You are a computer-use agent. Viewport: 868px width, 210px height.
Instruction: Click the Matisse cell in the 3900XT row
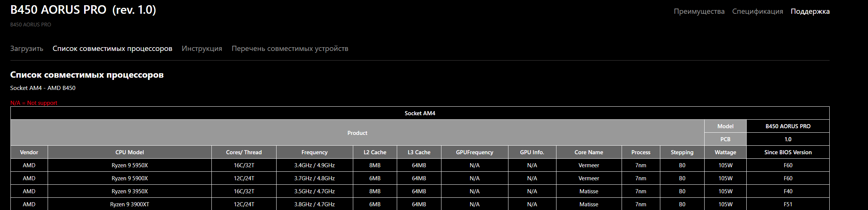point(589,204)
